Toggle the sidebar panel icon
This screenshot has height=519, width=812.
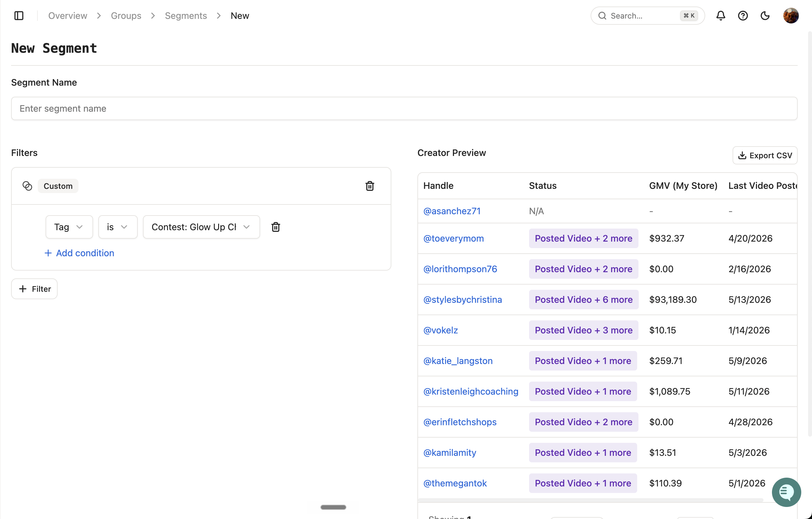point(19,16)
